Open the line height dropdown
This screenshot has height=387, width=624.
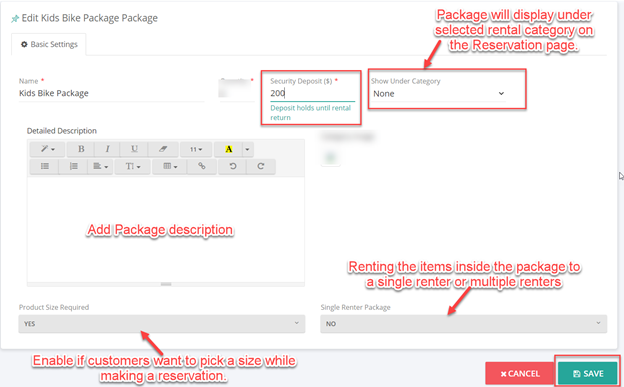tap(133, 166)
